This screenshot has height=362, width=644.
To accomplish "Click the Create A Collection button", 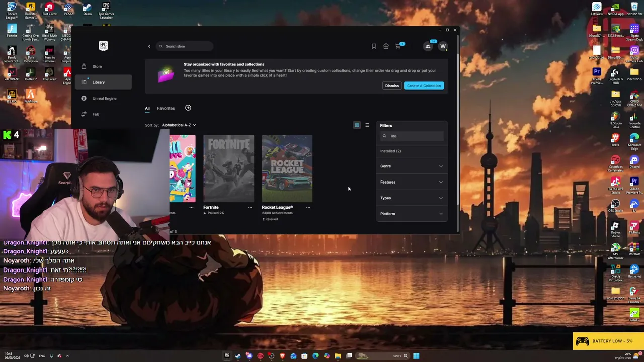I will [x=424, y=86].
